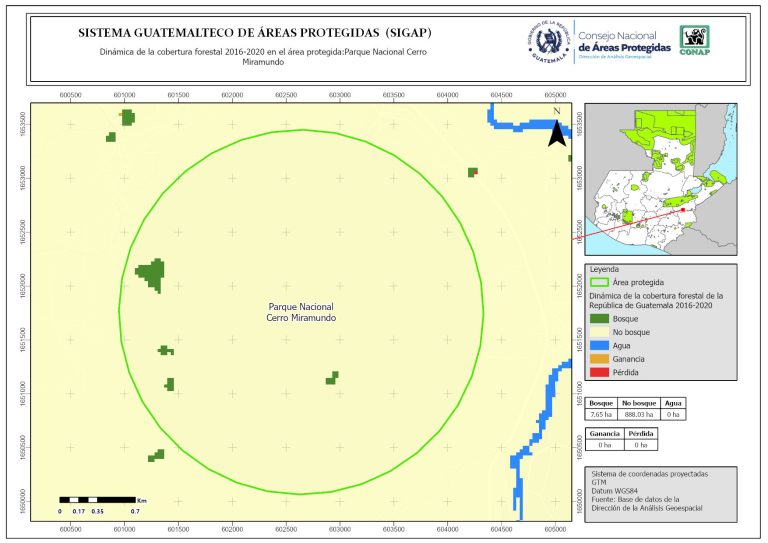Click the Guatemala coat of arms logo

pos(547,42)
